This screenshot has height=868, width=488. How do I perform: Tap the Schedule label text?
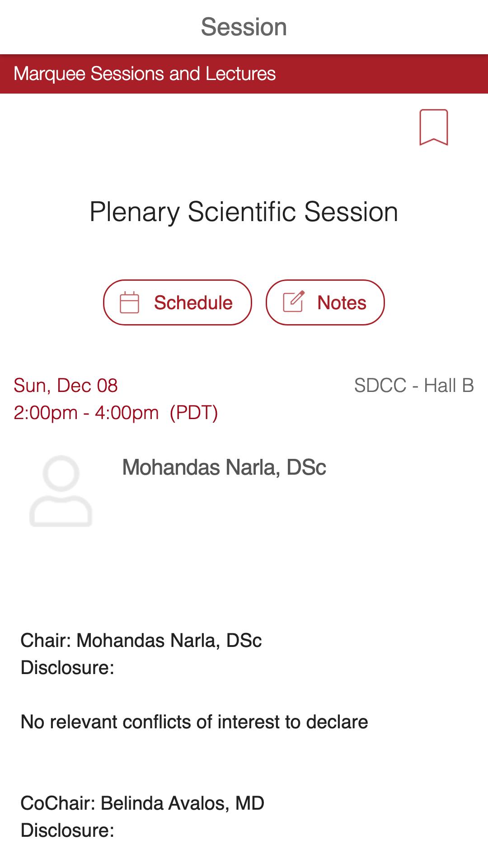point(193,302)
